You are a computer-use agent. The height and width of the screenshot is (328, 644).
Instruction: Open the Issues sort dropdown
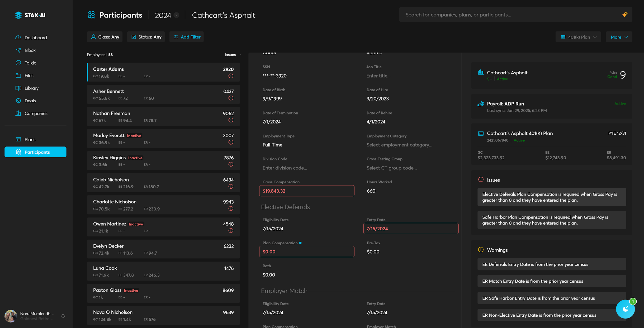pyautogui.click(x=233, y=55)
